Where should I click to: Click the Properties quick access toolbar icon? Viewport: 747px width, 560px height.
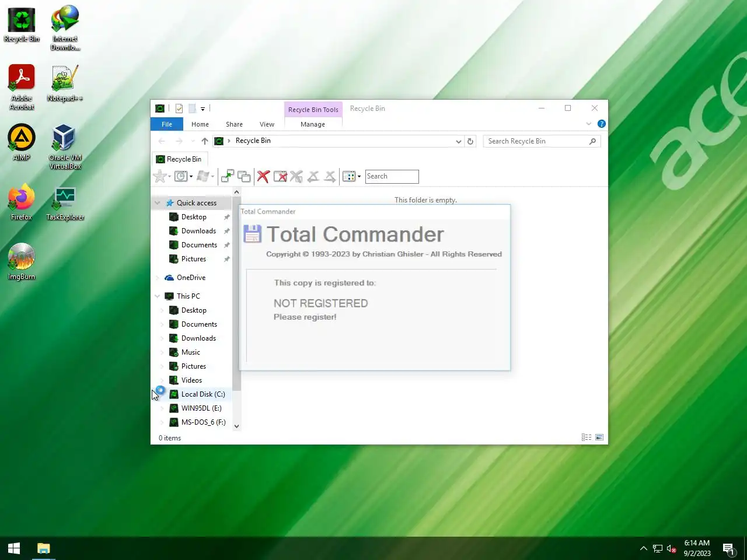tap(179, 108)
